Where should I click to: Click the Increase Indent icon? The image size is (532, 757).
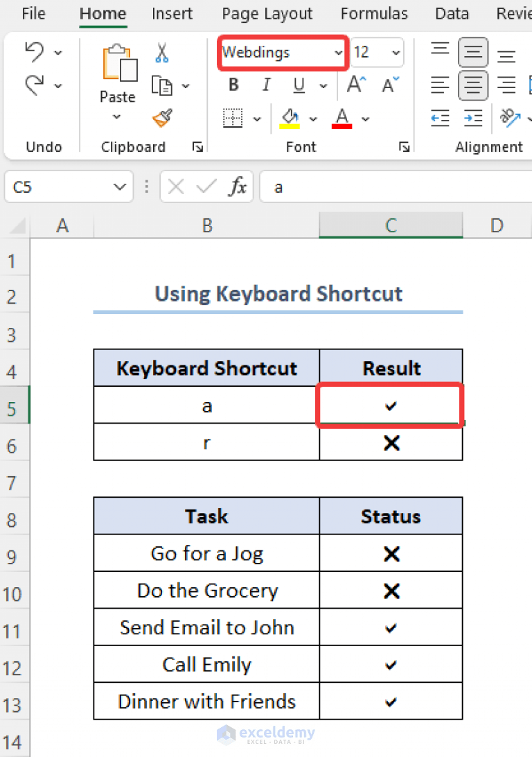click(x=473, y=119)
